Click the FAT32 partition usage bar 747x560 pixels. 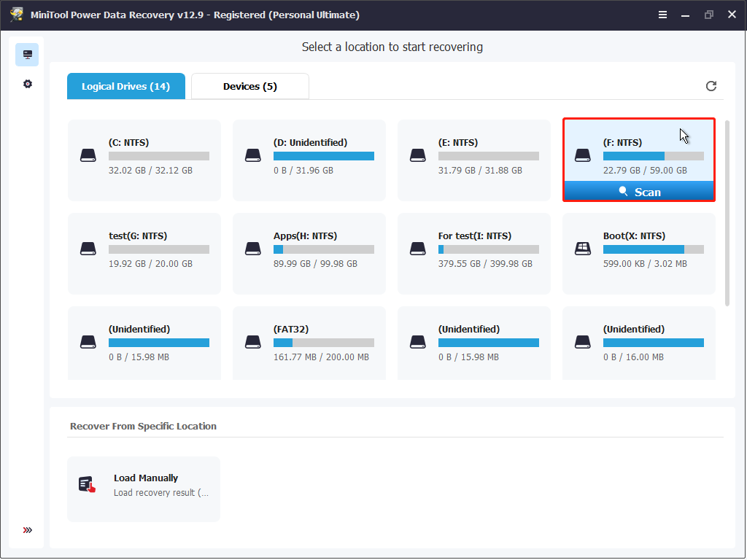[x=323, y=343]
